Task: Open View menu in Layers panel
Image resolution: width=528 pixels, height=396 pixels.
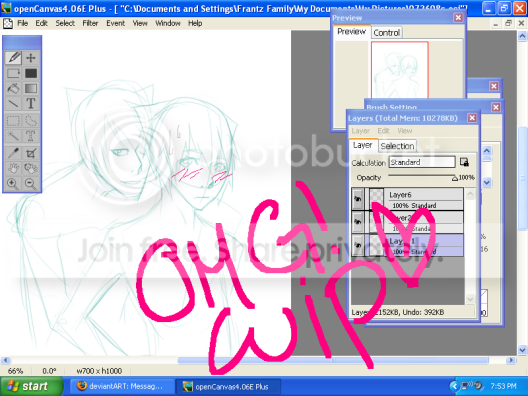Action: tap(405, 131)
